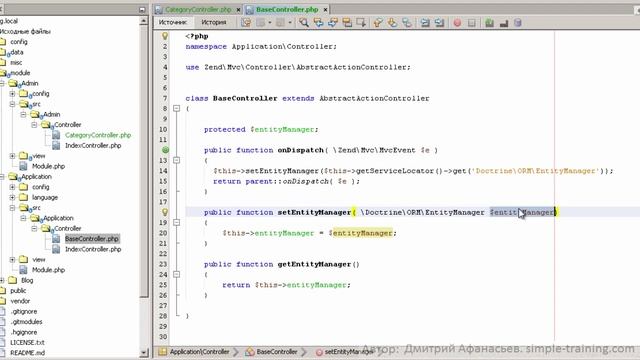
Task: Select BaseController.php in project tree
Action: (x=92, y=239)
